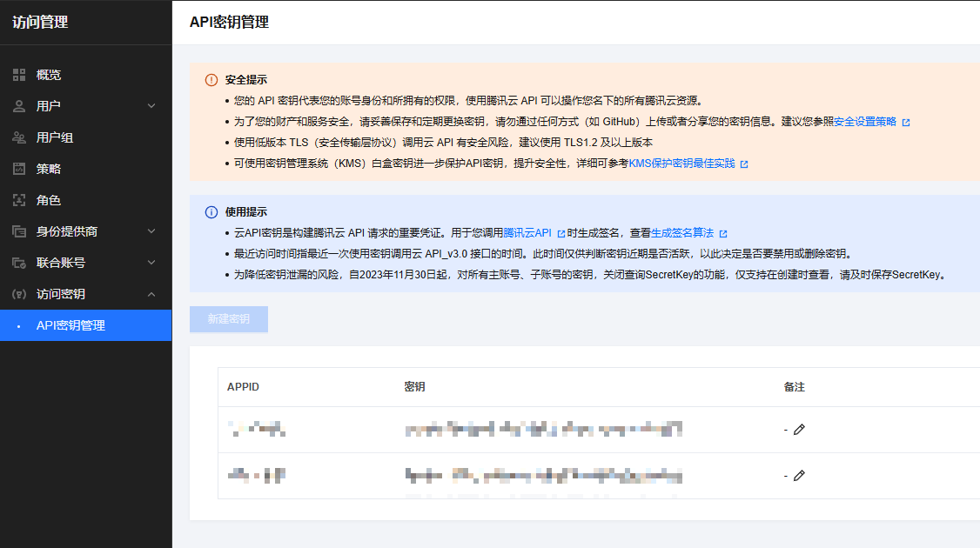Click the blurred APPID in the second row
The height and width of the screenshot is (548, 980).
tap(257, 476)
